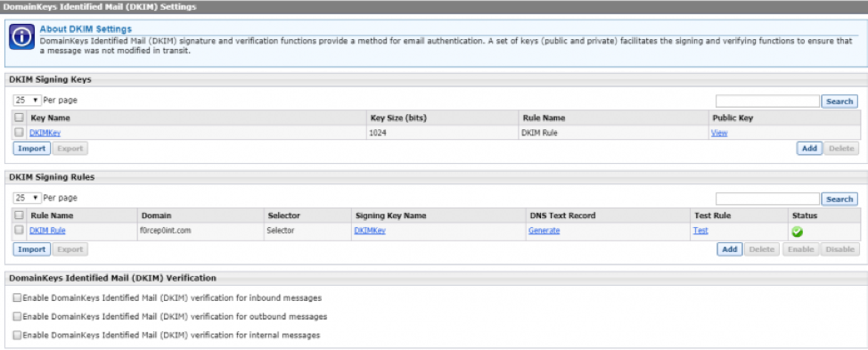Click the About DKIM Settings heading
868x350 pixels.
click(86, 28)
